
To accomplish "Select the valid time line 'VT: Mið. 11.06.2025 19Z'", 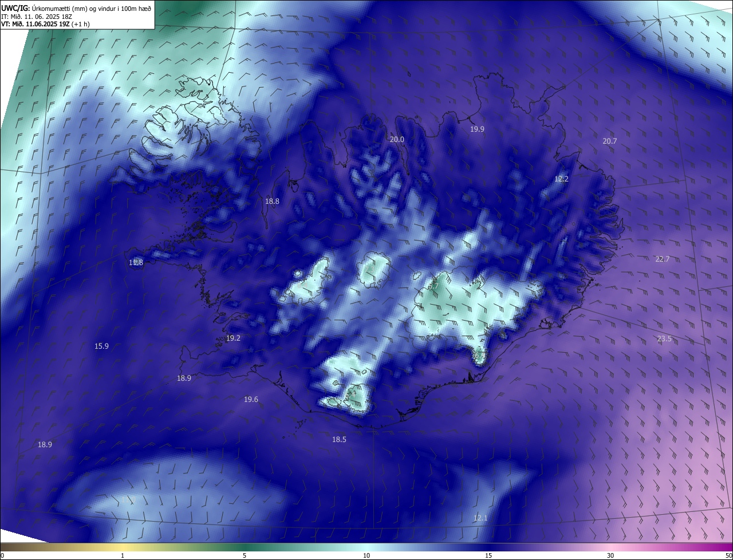I will pos(36,24).
